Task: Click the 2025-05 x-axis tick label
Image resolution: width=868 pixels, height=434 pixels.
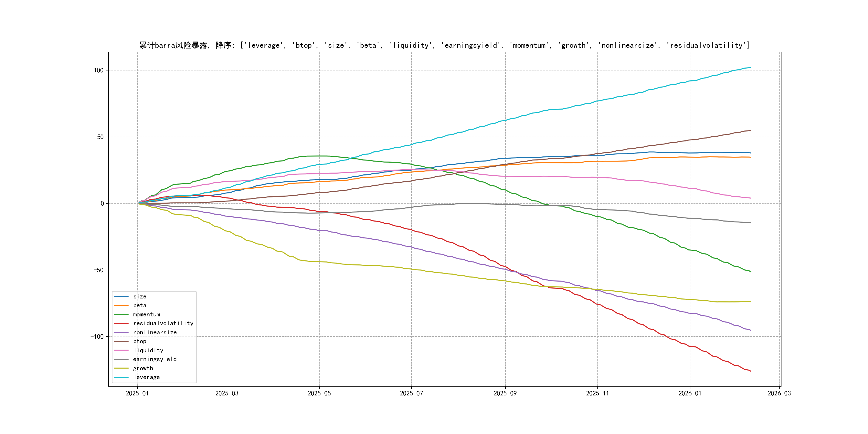Action: pyautogui.click(x=319, y=393)
